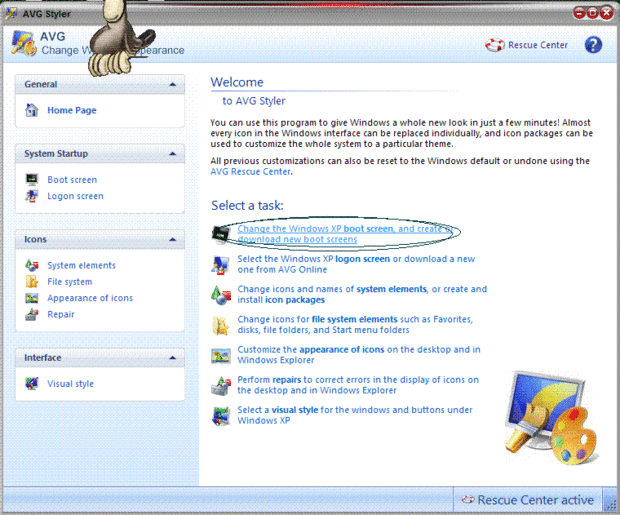620x515 pixels.
Task: Choose Perform repairs to correct errors task
Action: 358,385
